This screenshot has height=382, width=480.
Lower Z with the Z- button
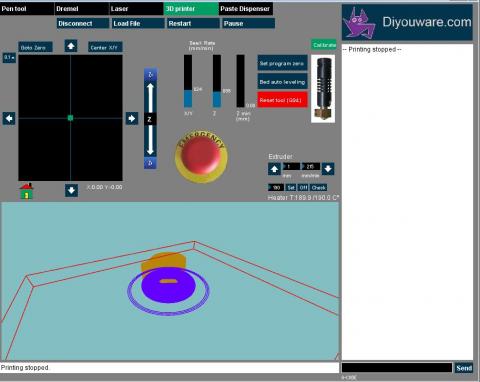click(x=150, y=163)
